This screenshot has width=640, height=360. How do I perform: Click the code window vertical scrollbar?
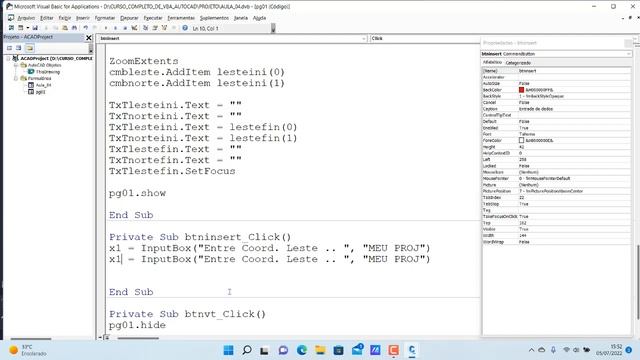point(638,282)
